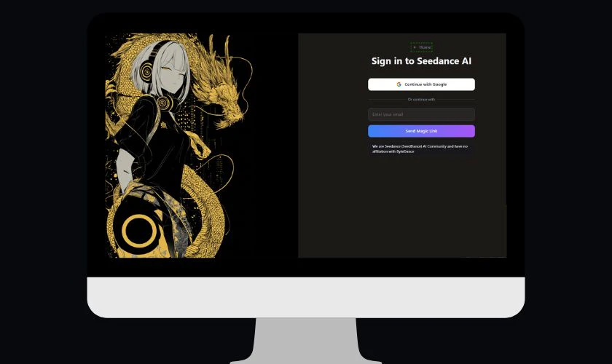Click the Or continue with divider text
Viewport: 612px width, 364px height.
[421, 99]
